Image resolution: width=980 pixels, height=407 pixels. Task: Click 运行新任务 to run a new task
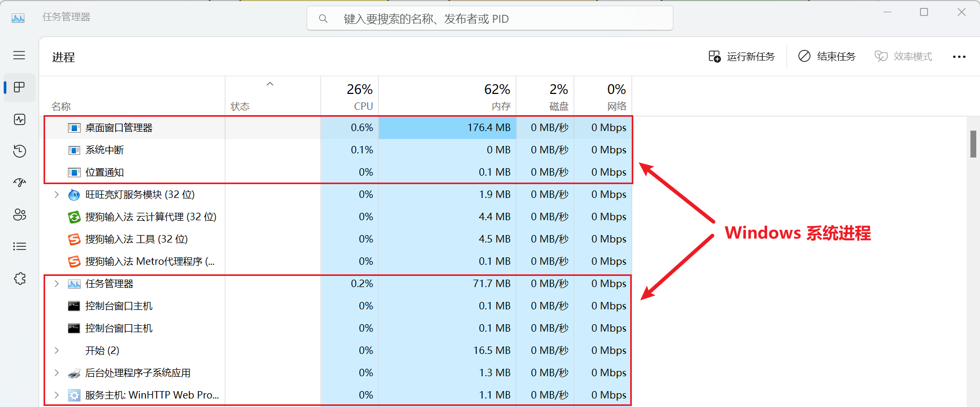(742, 56)
